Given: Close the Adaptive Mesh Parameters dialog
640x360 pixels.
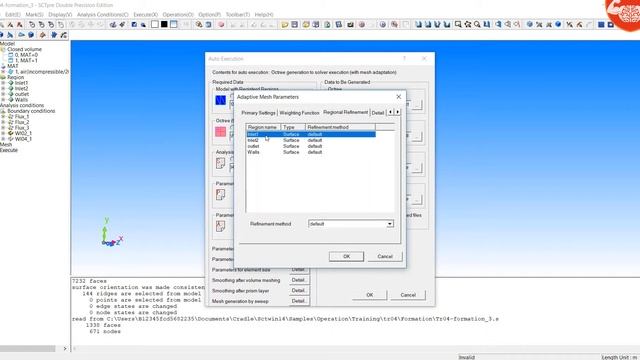Looking at the screenshot, I should tap(398, 97).
